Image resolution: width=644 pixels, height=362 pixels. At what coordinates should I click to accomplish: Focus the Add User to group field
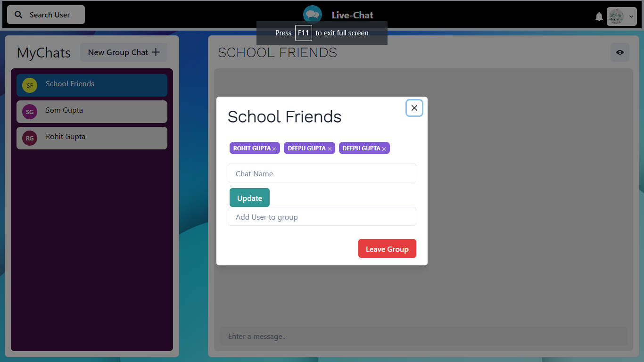322,216
